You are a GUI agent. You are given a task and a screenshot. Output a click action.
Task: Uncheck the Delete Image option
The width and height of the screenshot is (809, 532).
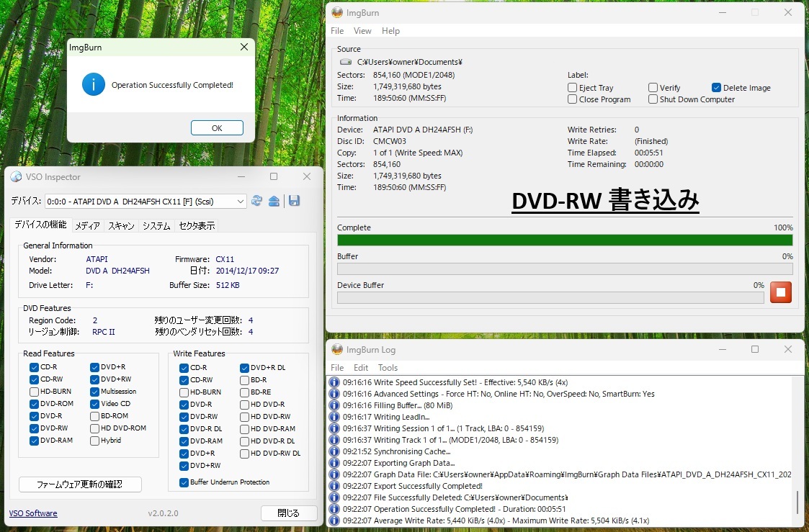click(716, 88)
